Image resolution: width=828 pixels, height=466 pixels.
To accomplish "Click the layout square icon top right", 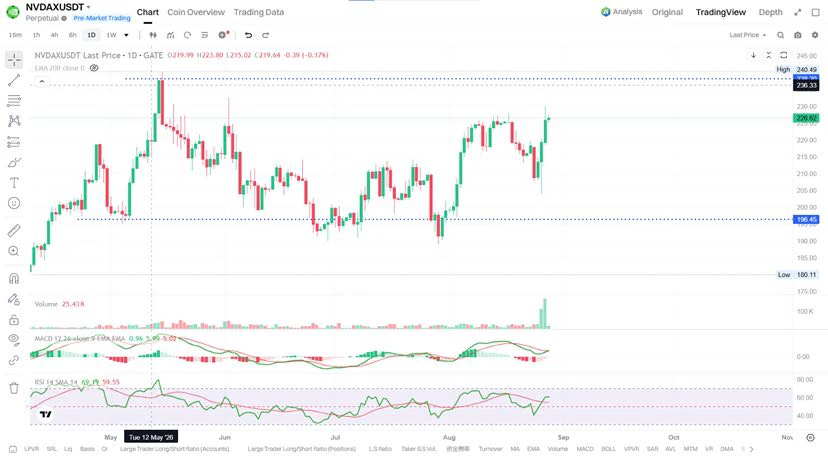I will coord(815,12).
